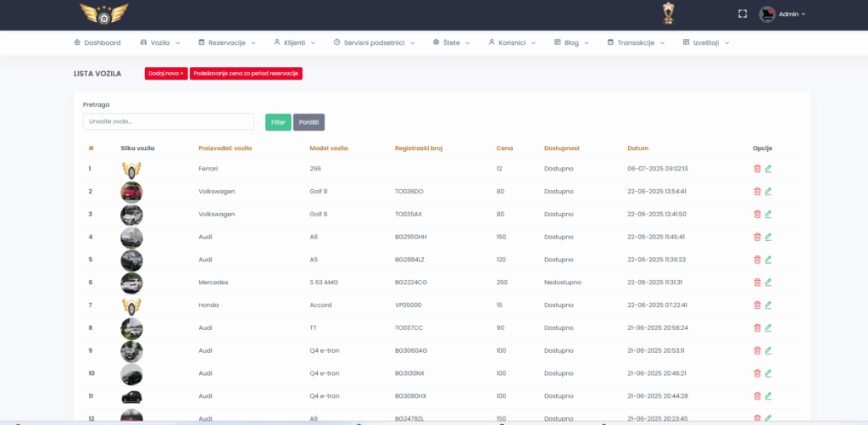Open the Transakcije menu
The width and height of the screenshot is (868, 425).
point(636,42)
